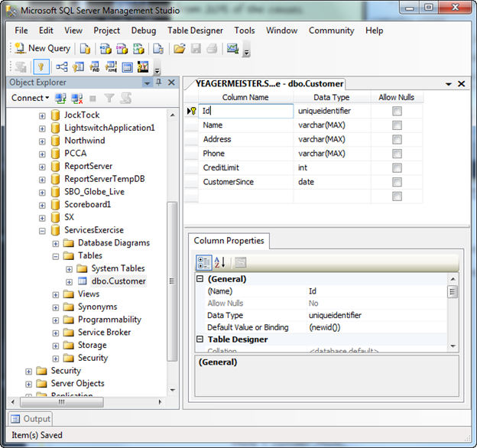Image resolution: width=477 pixels, height=448 pixels.
Task: Click Generate Change Script icon
Action: pos(21,67)
